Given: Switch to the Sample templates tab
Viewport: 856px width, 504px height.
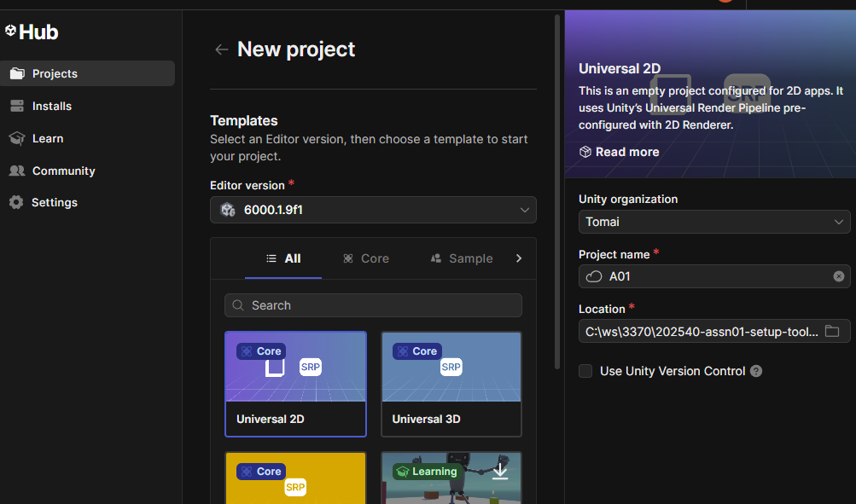Looking at the screenshot, I should pyautogui.click(x=462, y=258).
